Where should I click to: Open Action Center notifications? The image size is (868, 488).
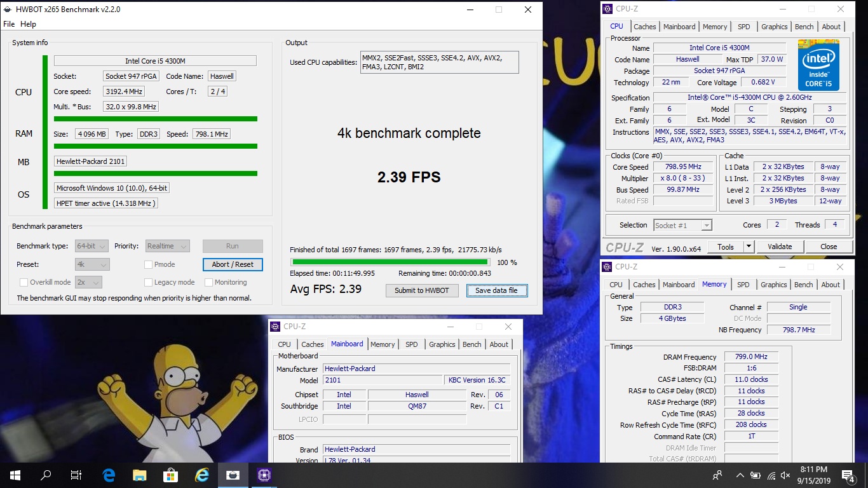point(848,475)
